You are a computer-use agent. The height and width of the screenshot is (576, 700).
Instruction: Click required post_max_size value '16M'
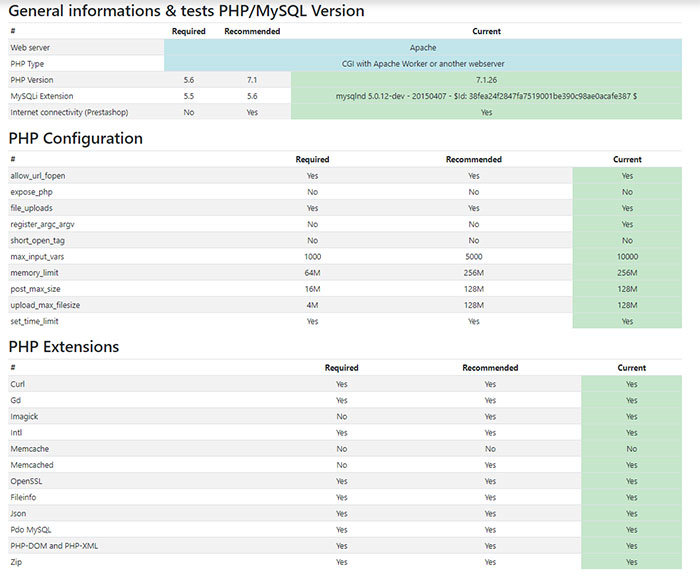coord(312,289)
